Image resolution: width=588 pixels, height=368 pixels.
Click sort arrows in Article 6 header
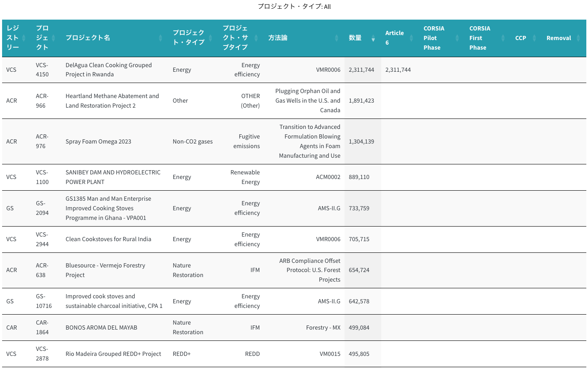pos(411,38)
